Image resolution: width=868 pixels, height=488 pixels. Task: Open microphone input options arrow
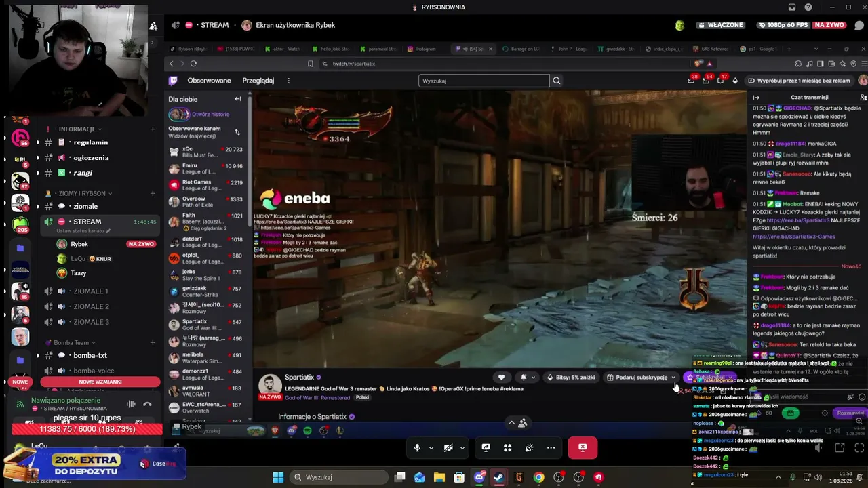click(431, 447)
